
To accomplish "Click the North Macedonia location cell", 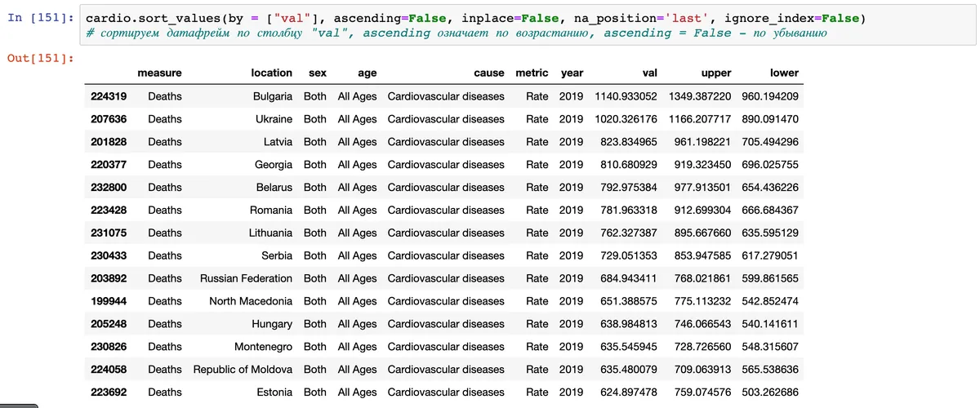I will coord(250,301).
